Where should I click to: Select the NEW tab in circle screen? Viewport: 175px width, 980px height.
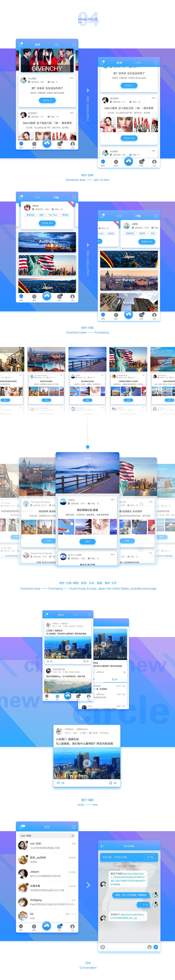[61, 615]
